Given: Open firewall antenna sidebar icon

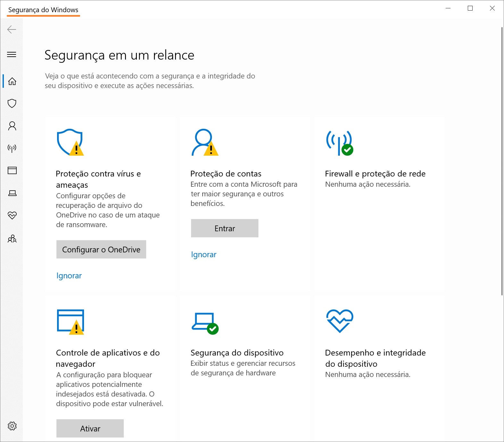Looking at the screenshot, I should 12,148.
